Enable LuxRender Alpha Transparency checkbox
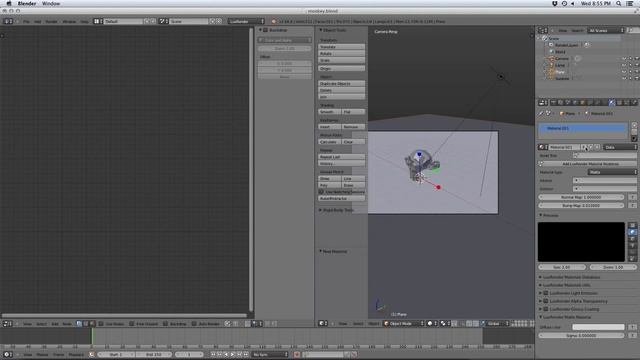Screen dimensions: 640x360 coord(546,301)
